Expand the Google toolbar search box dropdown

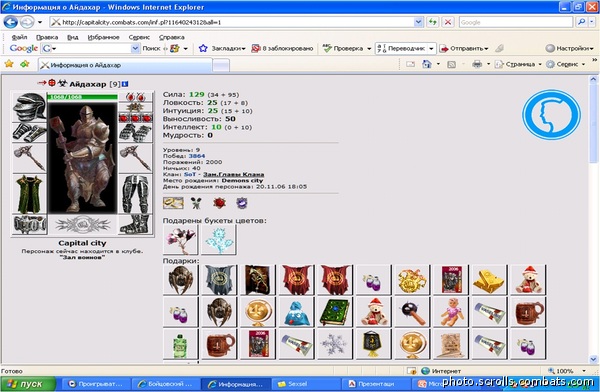[135, 48]
